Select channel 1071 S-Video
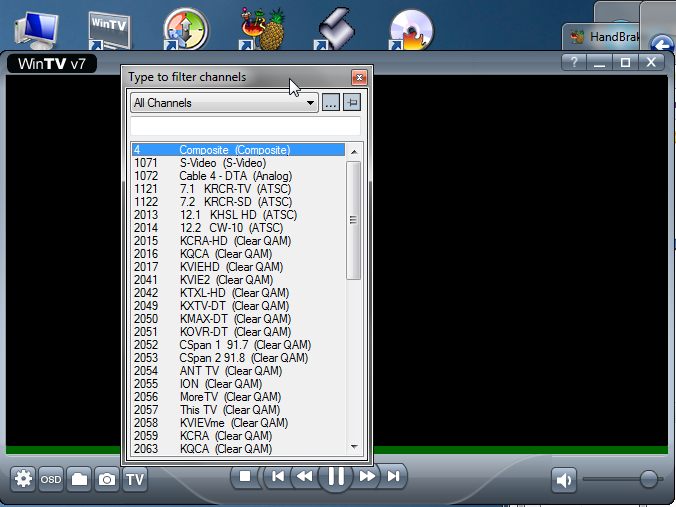Image resolution: width=676 pixels, height=507 pixels. coord(238,163)
